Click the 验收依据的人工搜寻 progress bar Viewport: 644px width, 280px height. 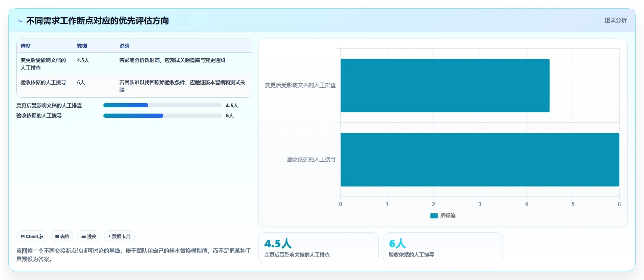162,115
